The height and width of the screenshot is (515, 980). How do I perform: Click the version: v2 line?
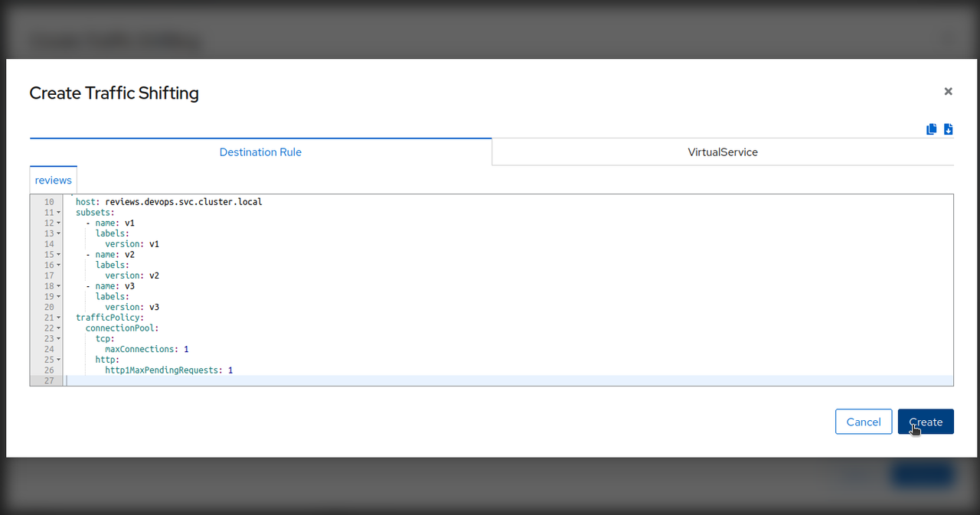click(132, 275)
